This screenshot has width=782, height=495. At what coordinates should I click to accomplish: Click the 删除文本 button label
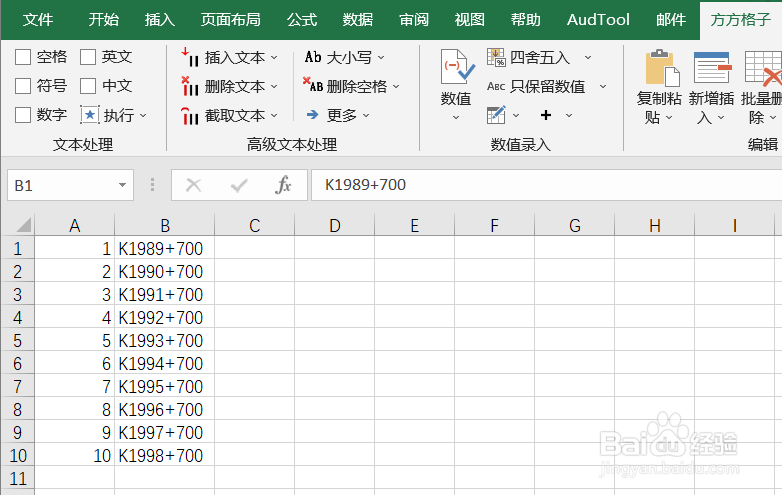pyautogui.click(x=235, y=87)
